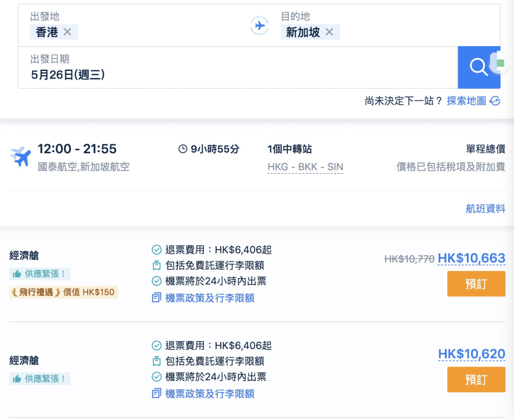Click the magnifier search icon
The height and width of the screenshot is (420, 514).
click(x=479, y=67)
